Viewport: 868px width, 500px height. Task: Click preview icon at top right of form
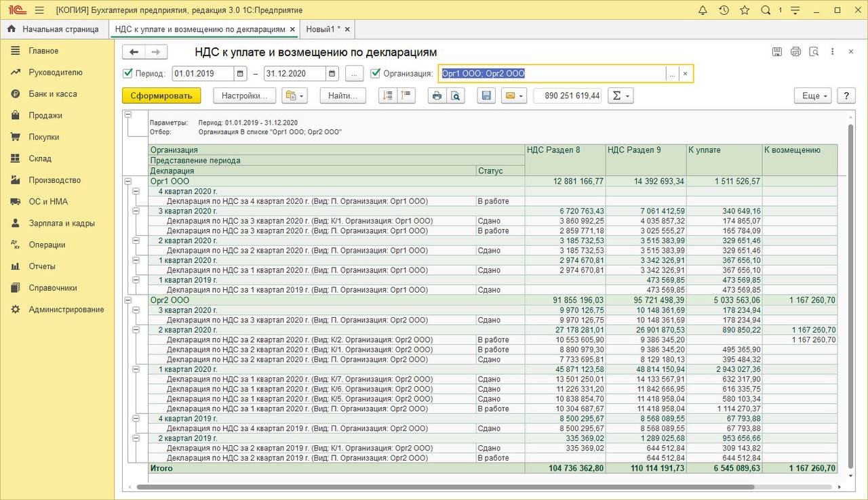click(x=814, y=51)
